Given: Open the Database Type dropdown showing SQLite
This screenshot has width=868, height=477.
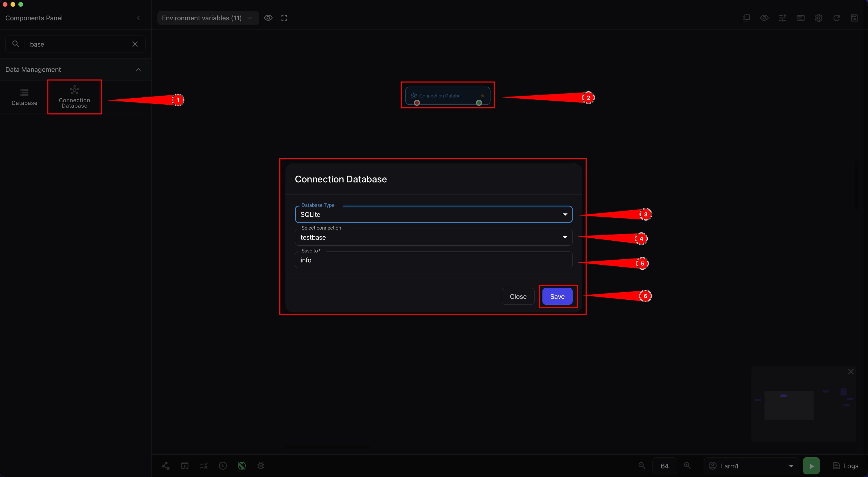Looking at the screenshot, I should coord(433,214).
